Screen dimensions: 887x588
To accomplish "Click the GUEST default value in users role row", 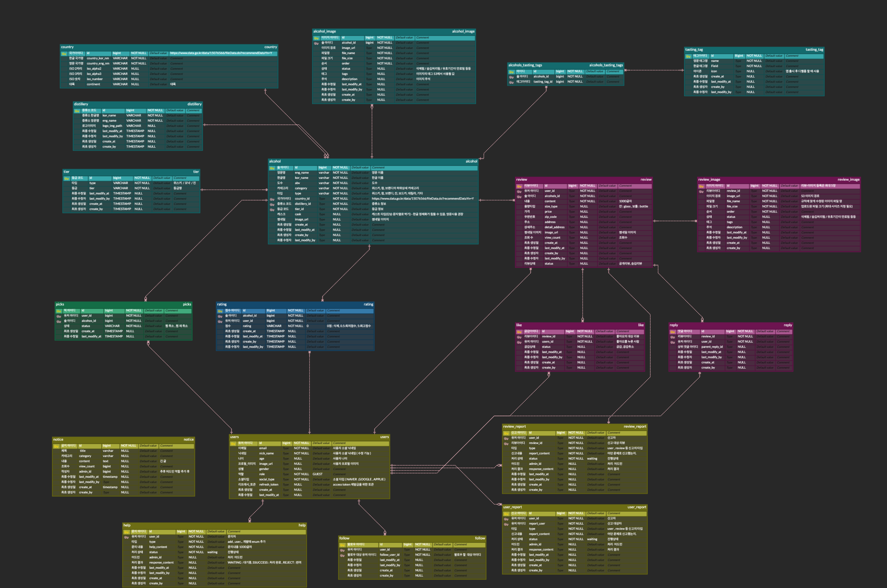I will pyautogui.click(x=317, y=474).
